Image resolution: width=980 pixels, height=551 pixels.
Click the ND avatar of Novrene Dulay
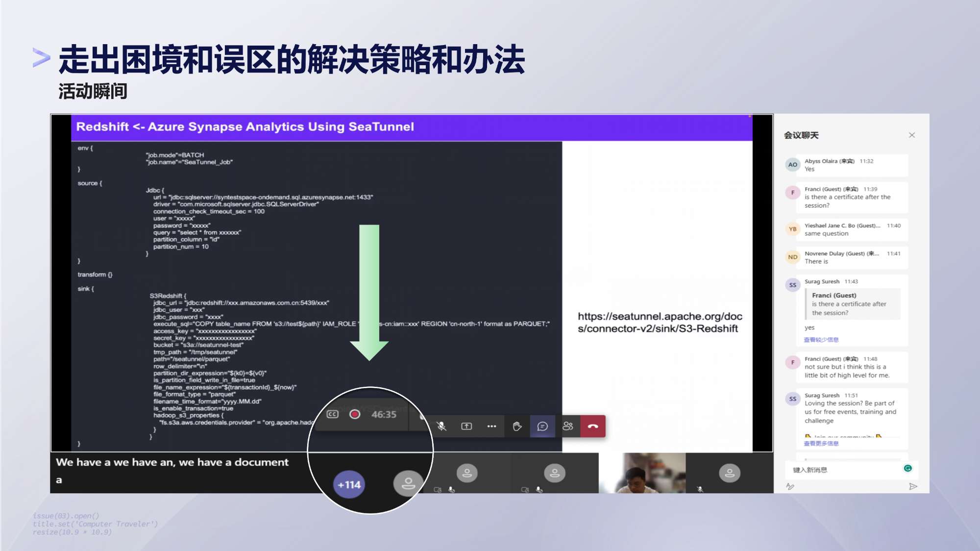pos(792,257)
